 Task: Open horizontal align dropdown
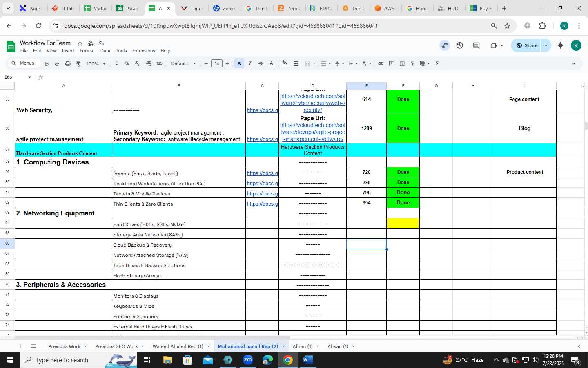325,63
